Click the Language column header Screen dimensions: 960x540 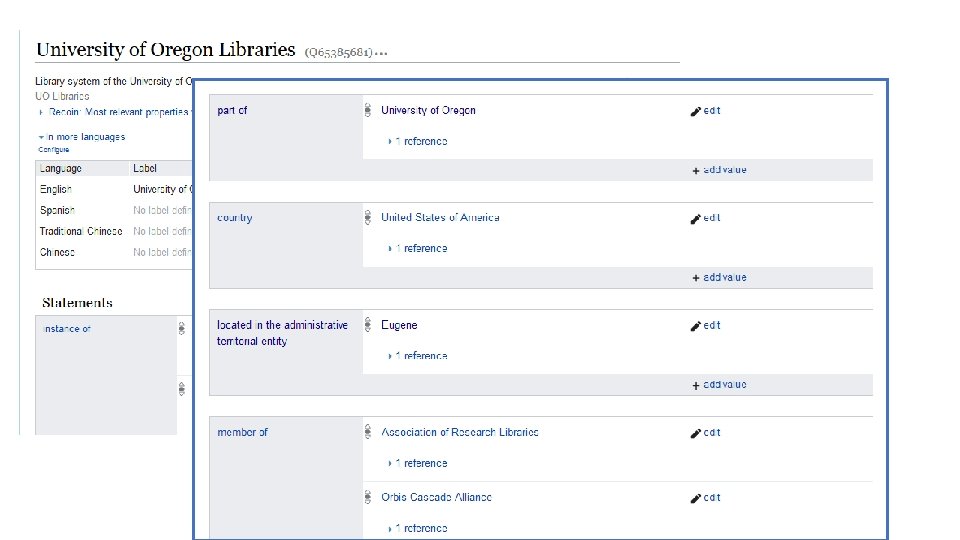tap(61, 168)
